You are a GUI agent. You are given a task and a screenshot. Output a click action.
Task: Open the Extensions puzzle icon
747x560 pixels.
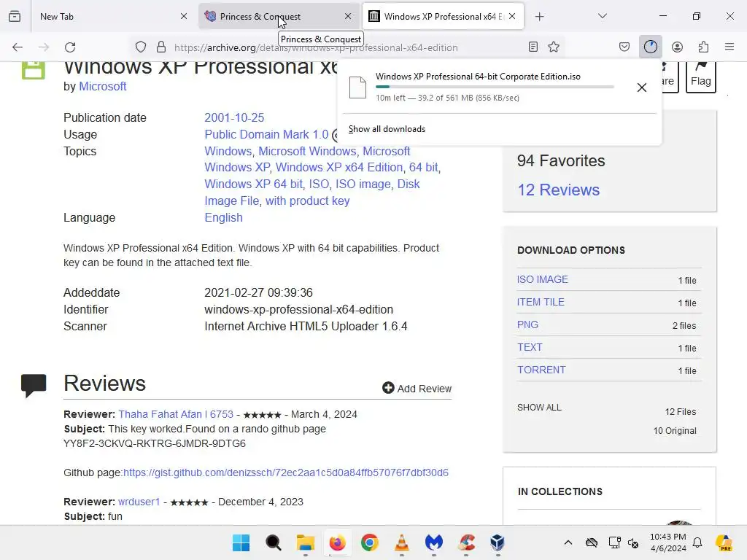coord(704,47)
